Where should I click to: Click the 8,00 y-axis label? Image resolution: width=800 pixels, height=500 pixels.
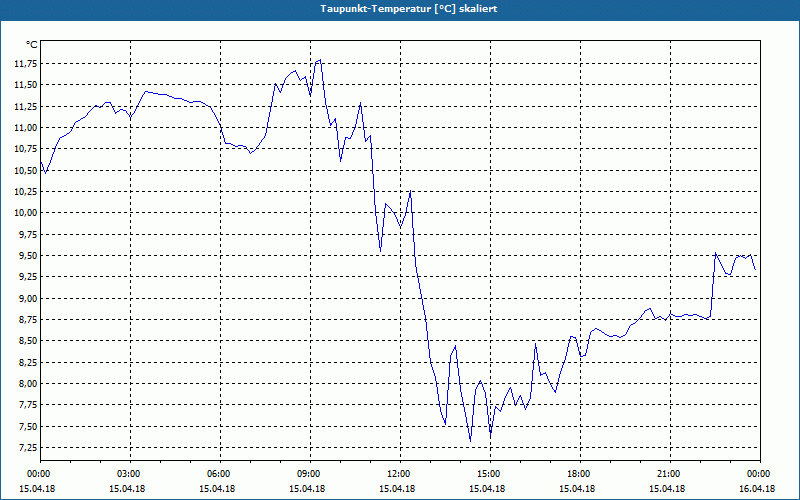(x=28, y=384)
